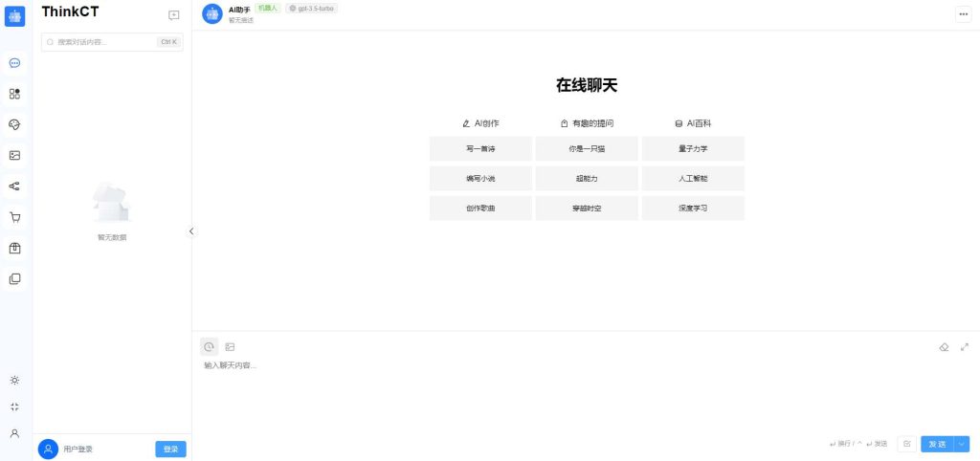Click the eraser clear chat icon
980x461 pixels.
[x=944, y=346]
